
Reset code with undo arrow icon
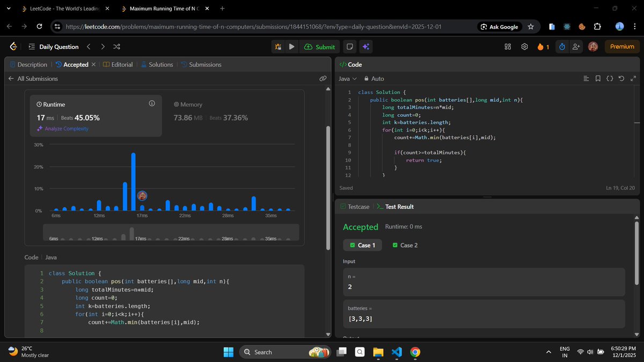[621, 78]
